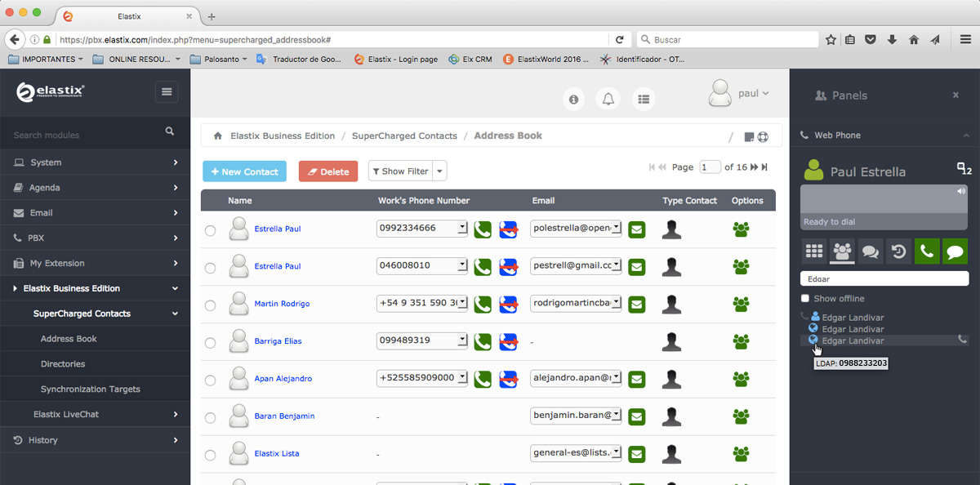Click the transfer icon in Barriga Elias row
The width and height of the screenshot is (980, 485).
509,341
